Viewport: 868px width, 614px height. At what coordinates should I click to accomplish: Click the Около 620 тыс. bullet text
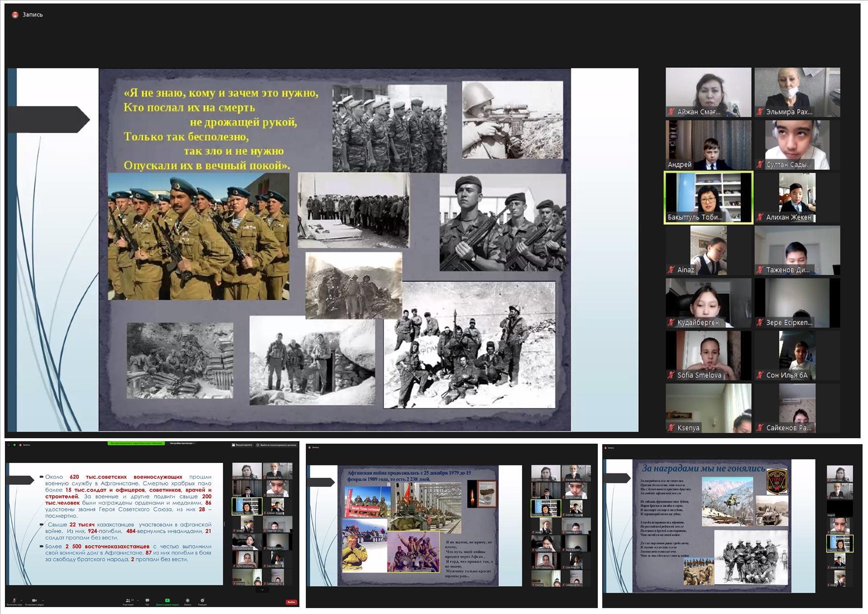(128, 496)
